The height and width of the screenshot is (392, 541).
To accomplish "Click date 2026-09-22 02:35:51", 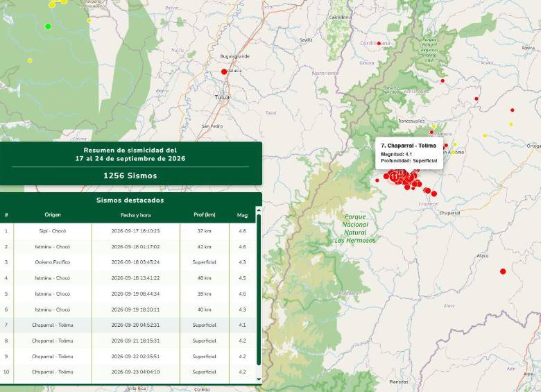I will (x=135, y=357).
